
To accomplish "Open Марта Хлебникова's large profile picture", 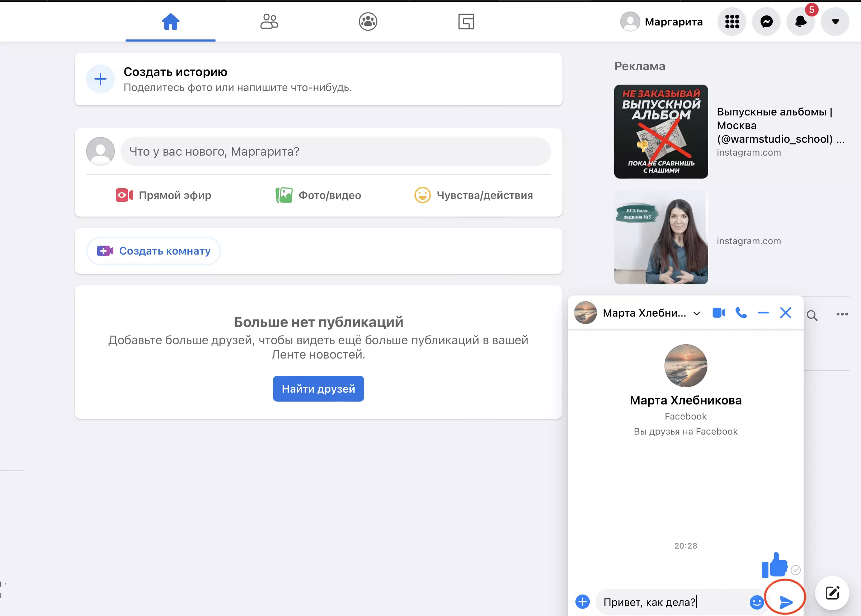I will [x=686, y=366].
